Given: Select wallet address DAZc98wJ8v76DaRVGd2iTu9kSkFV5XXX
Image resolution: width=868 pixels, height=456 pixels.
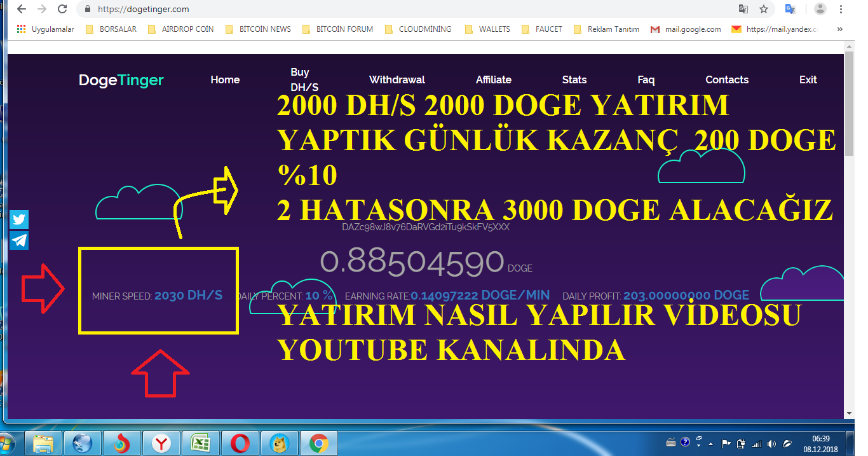Looking at the screenshot, I should [426, 226].
